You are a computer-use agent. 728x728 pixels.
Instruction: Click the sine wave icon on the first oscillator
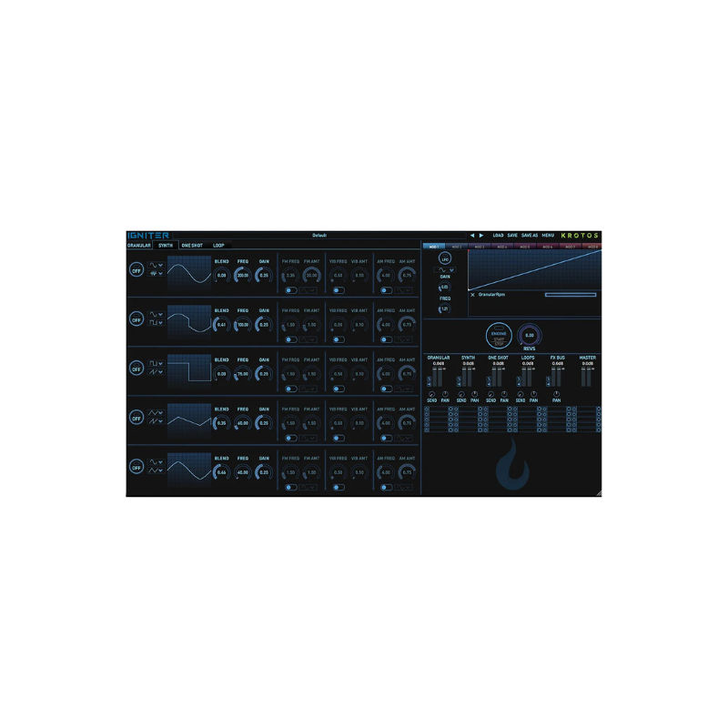click(154, 266)
